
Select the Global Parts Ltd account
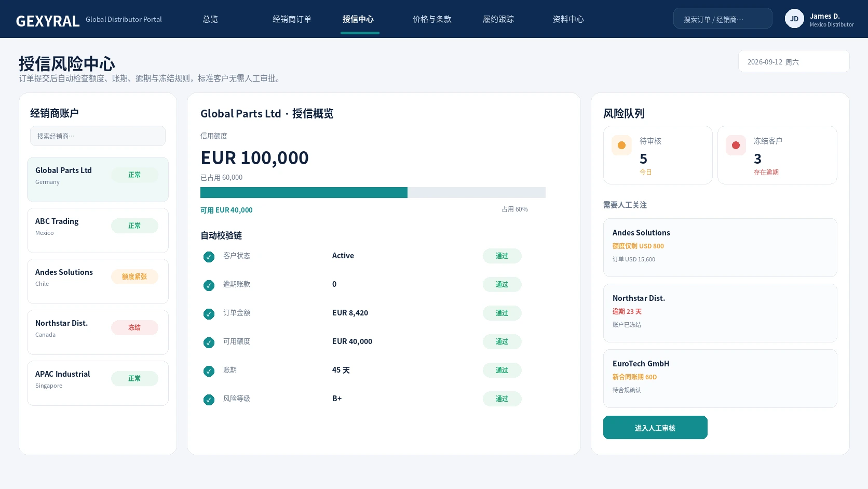pos(98,179)
